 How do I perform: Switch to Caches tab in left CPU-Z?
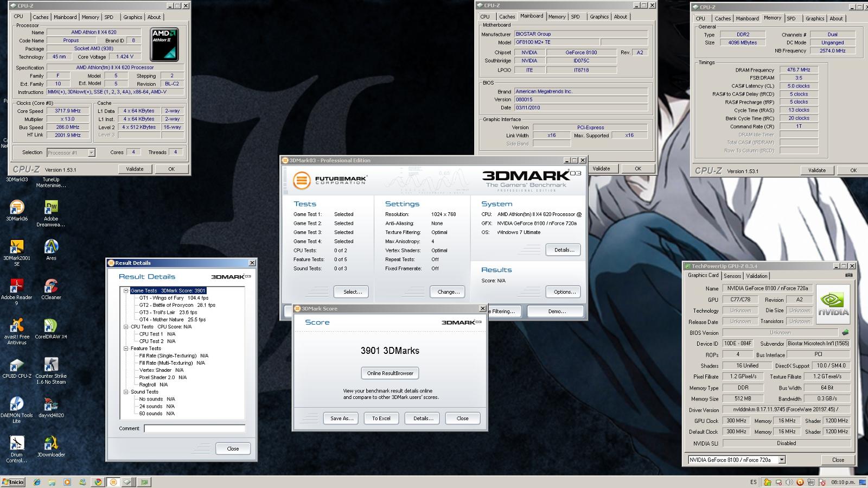coord(41,17)
